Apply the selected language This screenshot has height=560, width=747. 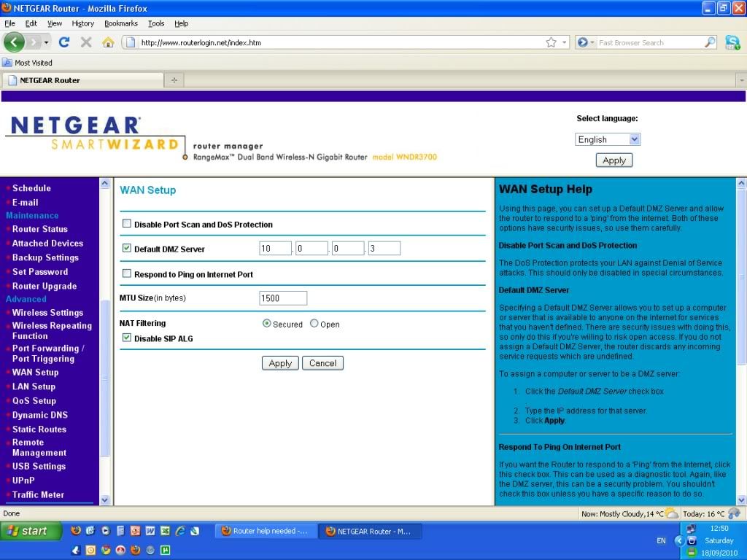pyautogui.click(x=614, y=160)
